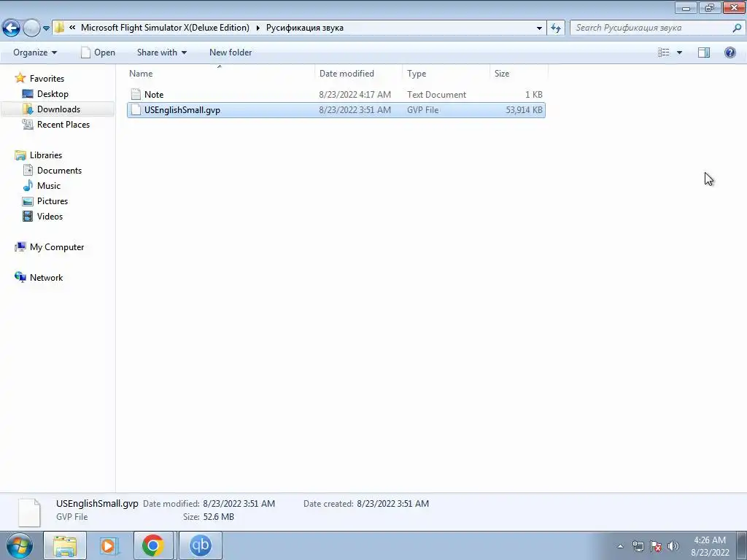Screen dimensions: 747x560
Task: Open the Organize menu
Action: 35,52
